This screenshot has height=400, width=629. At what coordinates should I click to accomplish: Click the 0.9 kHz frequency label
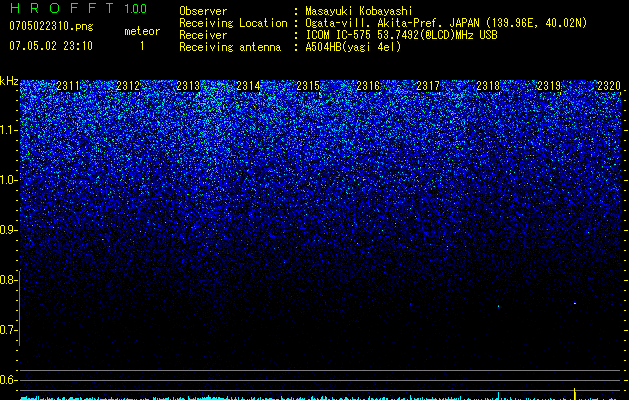pos(8,230)
